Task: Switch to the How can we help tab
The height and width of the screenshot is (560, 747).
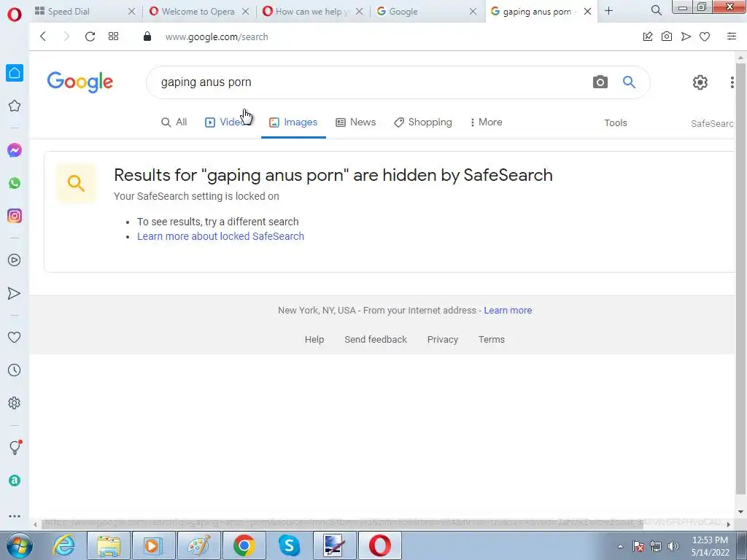Action: 311,11
